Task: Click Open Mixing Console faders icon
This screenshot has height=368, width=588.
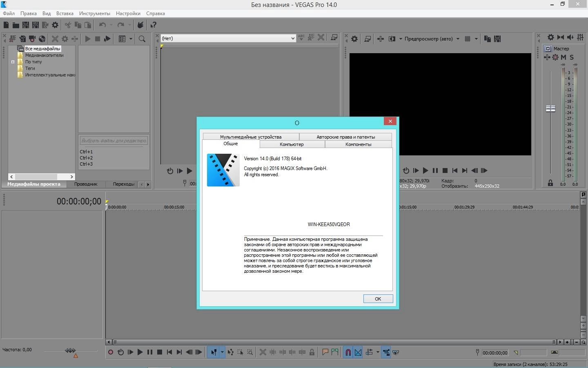Action: 580,38
